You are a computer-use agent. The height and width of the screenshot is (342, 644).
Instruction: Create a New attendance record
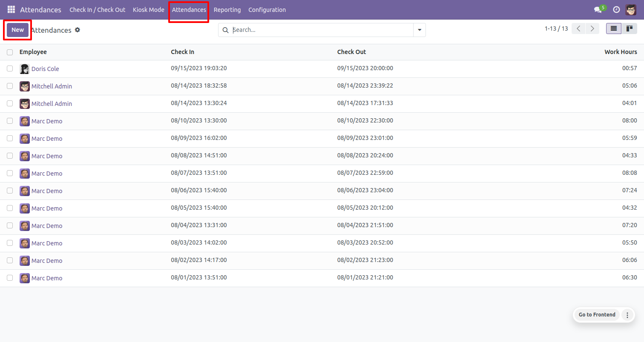click(18, 30)
